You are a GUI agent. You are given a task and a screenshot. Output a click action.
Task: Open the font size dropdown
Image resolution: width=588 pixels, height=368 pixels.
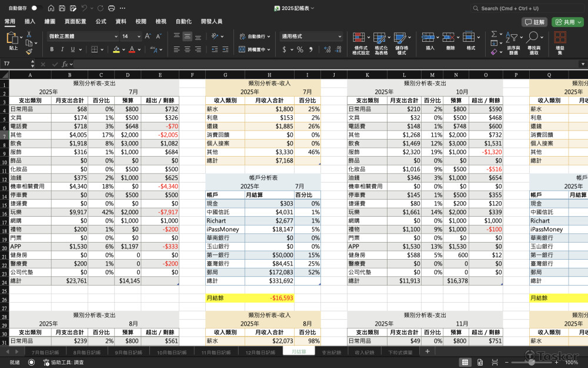(x=139, y=37)
